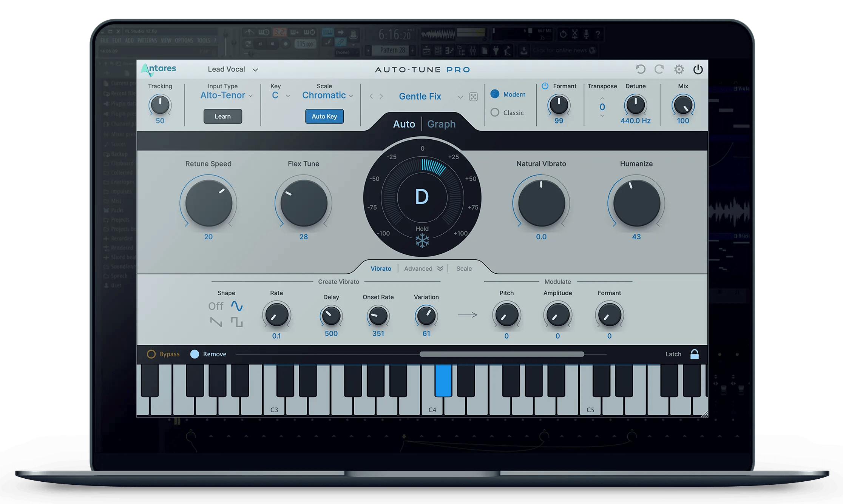The image size is (843, 504).
Task: Open the Chromatic scale dropdown
Action: [327, 96]
